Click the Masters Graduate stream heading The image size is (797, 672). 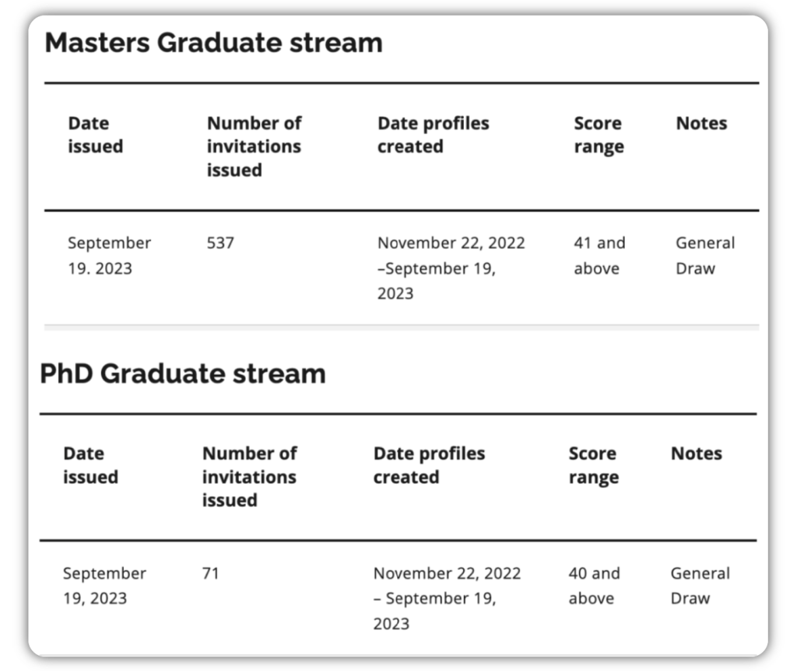coord(213,43)
